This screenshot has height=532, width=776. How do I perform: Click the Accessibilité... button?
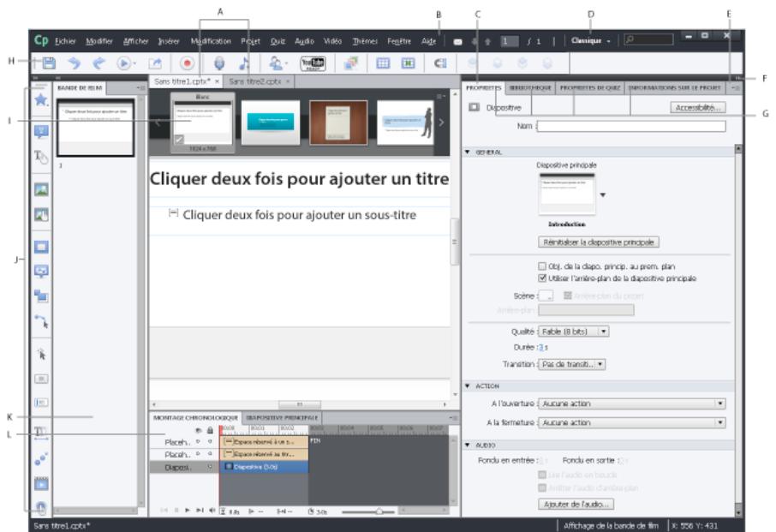698,107
